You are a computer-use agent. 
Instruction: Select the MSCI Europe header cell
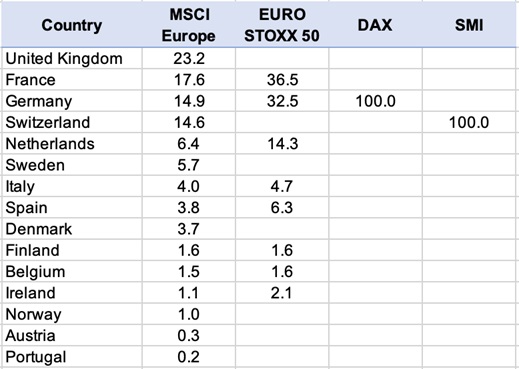click(189, 25)
